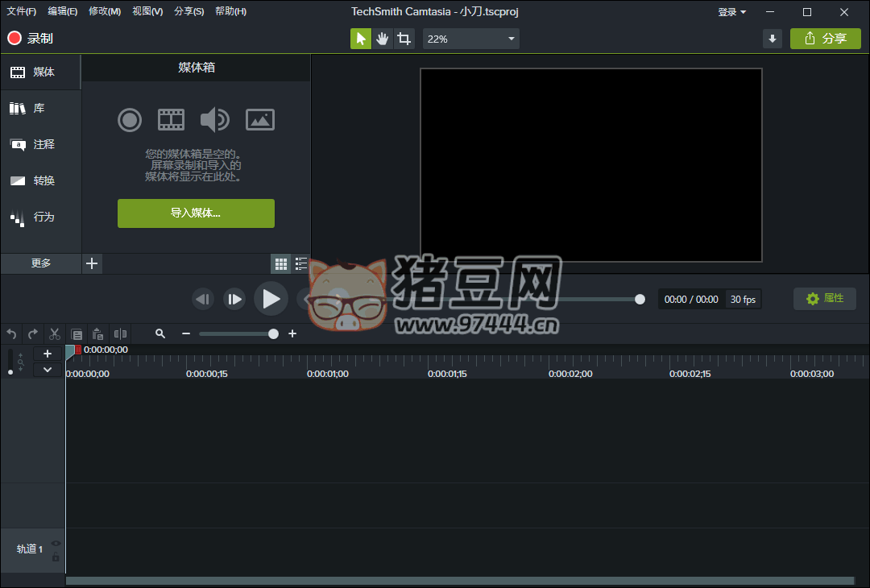This screenshot has width=870, height=588.
Task: Click the undo arrow icon
Action: pos(11,333)
